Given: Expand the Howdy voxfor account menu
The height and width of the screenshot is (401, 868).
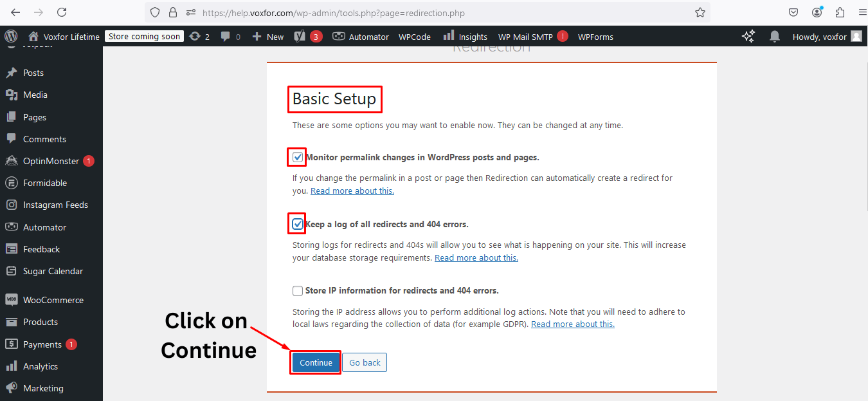Looking at the screenshot, I should pos(824,37).
